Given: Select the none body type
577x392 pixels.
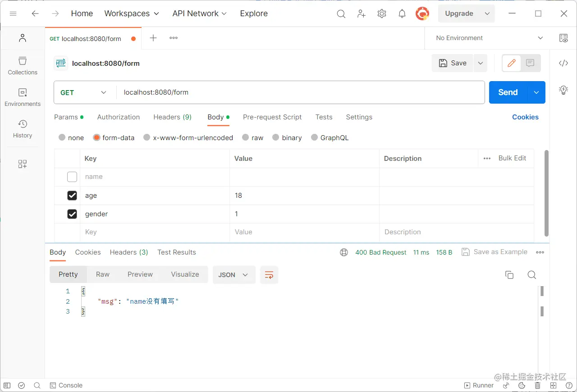Looking at the screenshot, I should [x=62, y=137].
